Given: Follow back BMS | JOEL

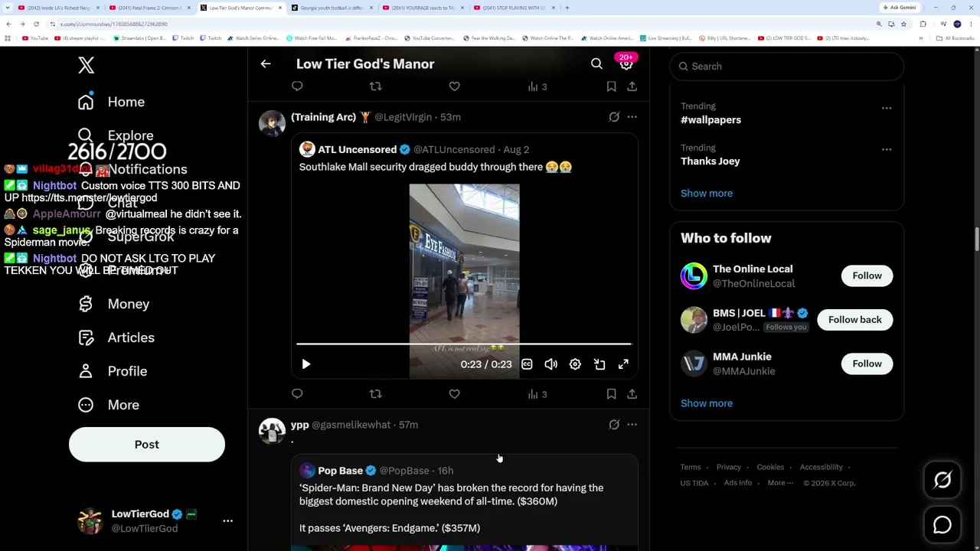Looking at the screenshot, I should [x=854, y=320].
